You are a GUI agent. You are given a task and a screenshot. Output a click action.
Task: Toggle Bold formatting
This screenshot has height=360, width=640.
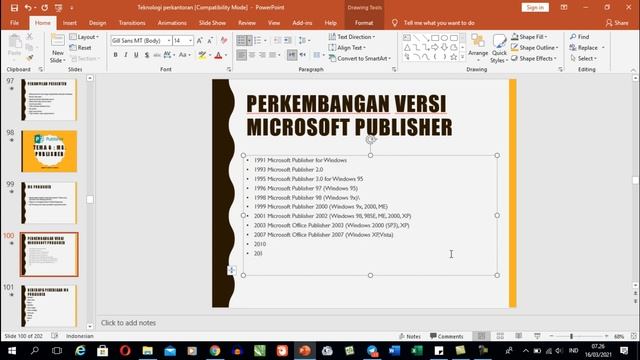pyautogui.click(x=116, y=55)
